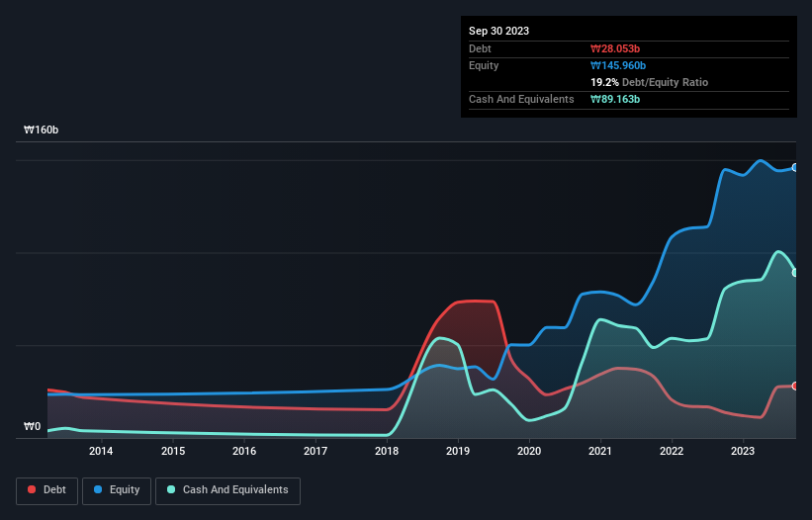Viewport: 812px width, 520px height.
Task: Click the ₩160b y-axis label
Action: (41, 130)
